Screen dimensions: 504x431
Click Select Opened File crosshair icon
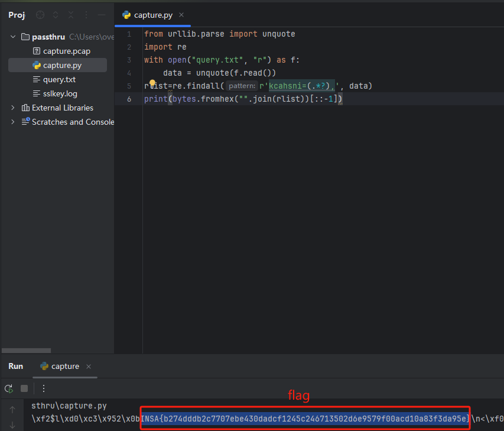tap(40, 15)
